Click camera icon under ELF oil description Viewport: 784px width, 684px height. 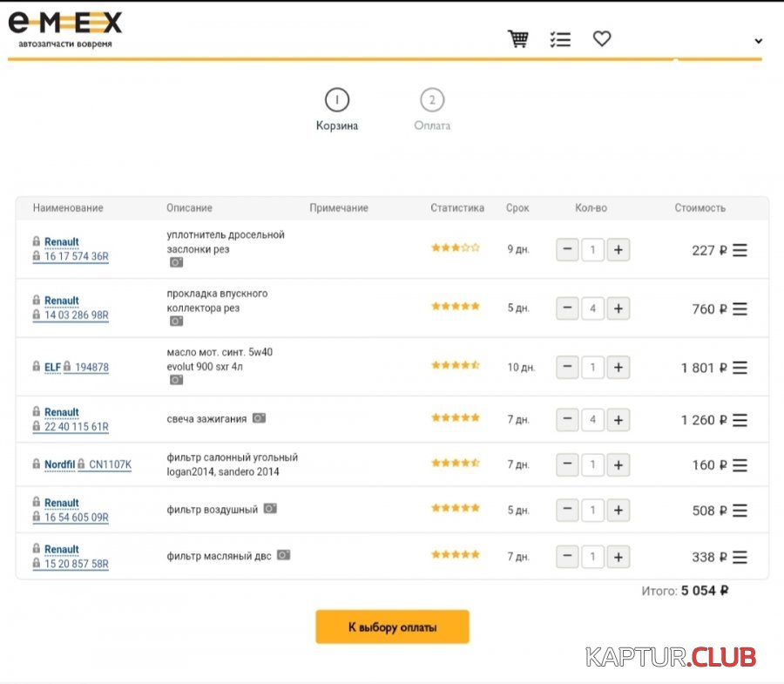(x=176, y=380)
